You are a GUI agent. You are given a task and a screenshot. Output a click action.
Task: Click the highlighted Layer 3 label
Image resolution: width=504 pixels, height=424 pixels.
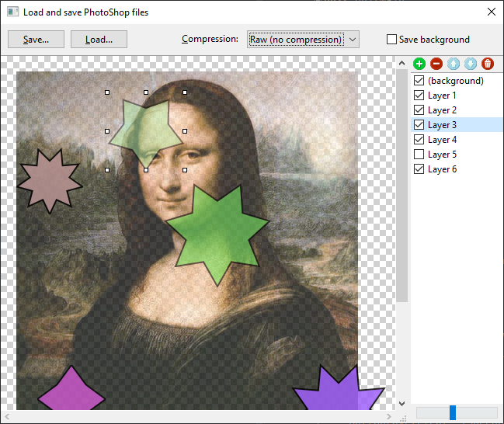pos(442,125)
